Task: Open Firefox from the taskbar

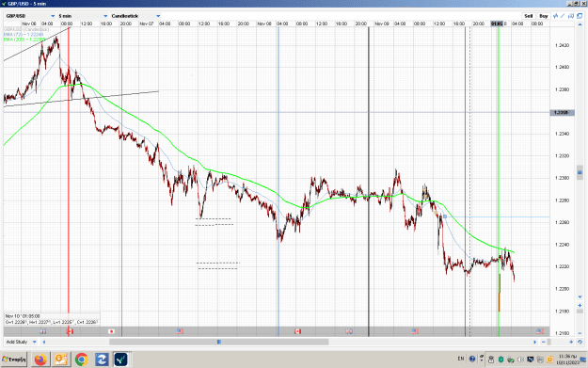Action: point(40,360)
